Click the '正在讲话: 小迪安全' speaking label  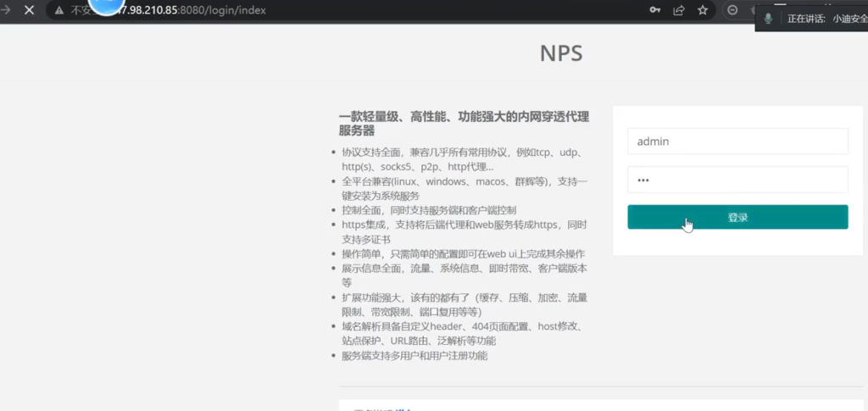[827, 19]
